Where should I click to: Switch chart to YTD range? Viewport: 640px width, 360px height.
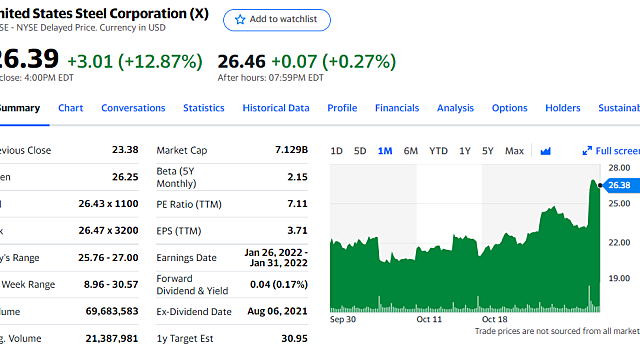(438, 151)
